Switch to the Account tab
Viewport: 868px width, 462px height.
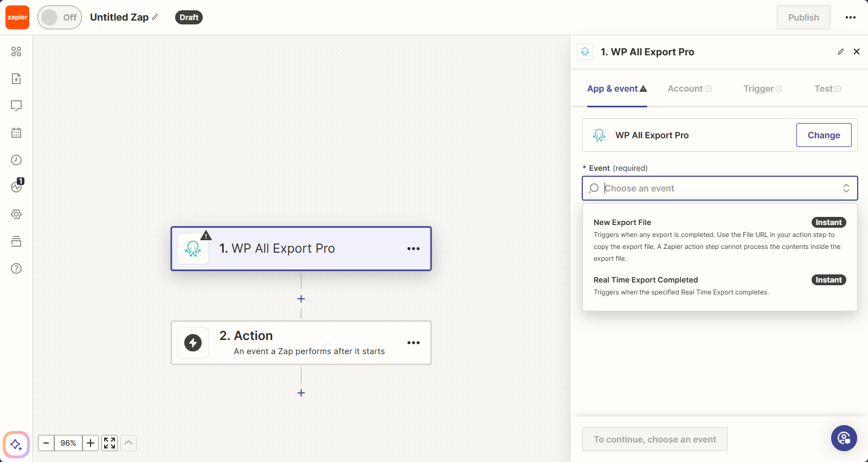click(689, 89)
